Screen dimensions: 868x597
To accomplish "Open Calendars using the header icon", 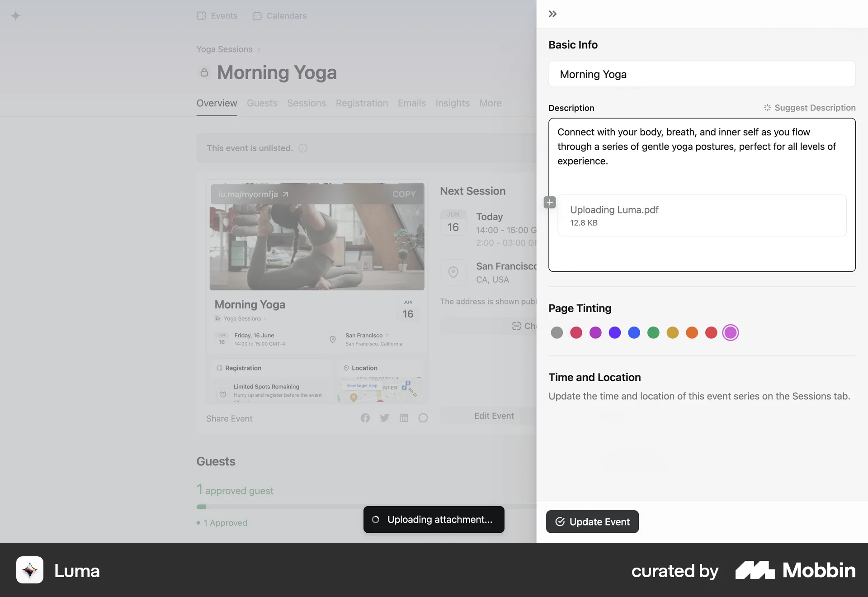I will (257, 15).
